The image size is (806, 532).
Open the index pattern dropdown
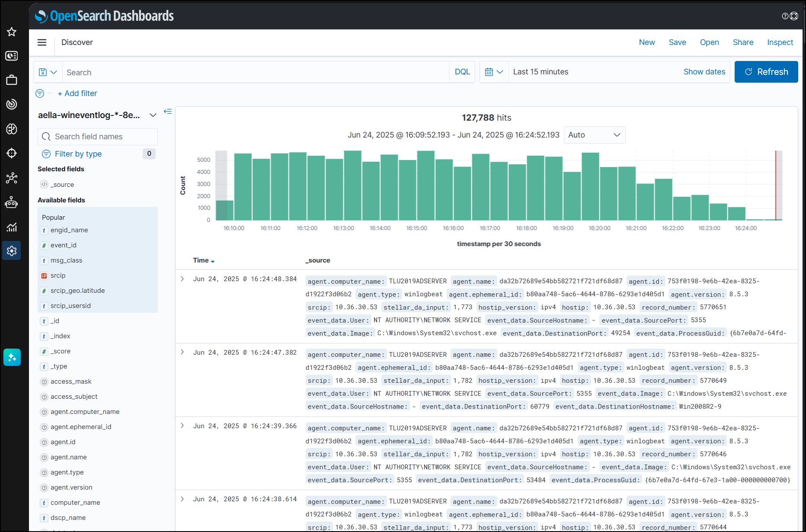tap(153, 115)
